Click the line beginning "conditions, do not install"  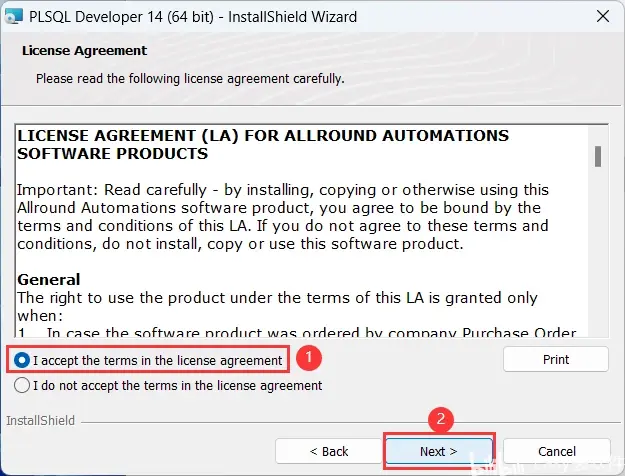coord(240,244)
